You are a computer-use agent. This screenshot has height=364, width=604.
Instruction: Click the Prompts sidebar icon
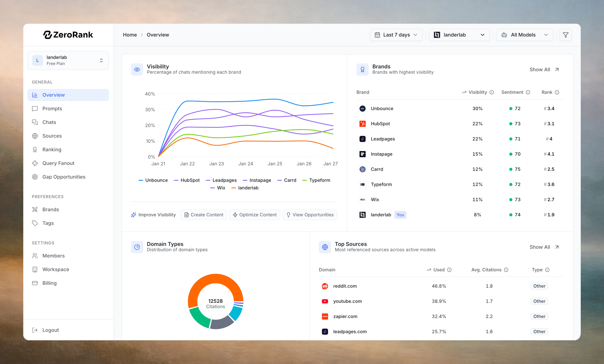tap(35, 109)
